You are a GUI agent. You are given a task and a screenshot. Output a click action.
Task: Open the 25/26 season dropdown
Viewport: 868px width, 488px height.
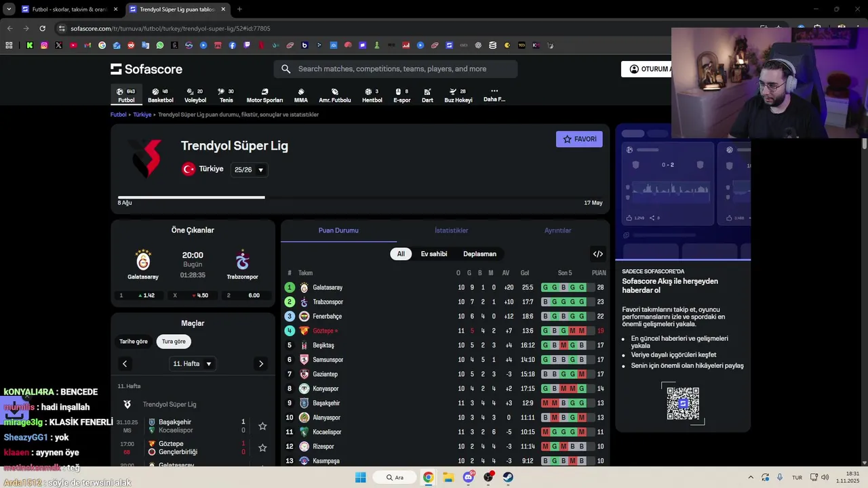pyautogui.click(x=249, y=169)
